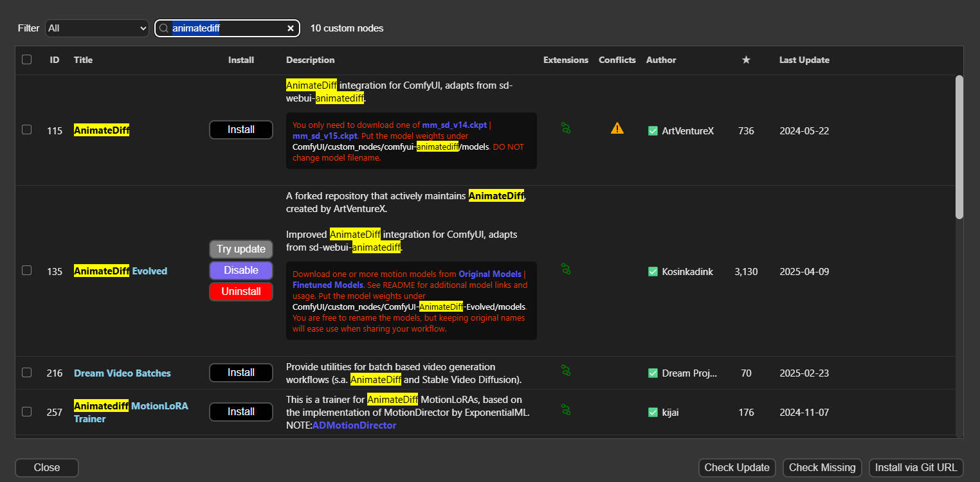Click the animatediff search input field
Image resolution: width=980 pixels, height=482 pixels.
(228, 28)
